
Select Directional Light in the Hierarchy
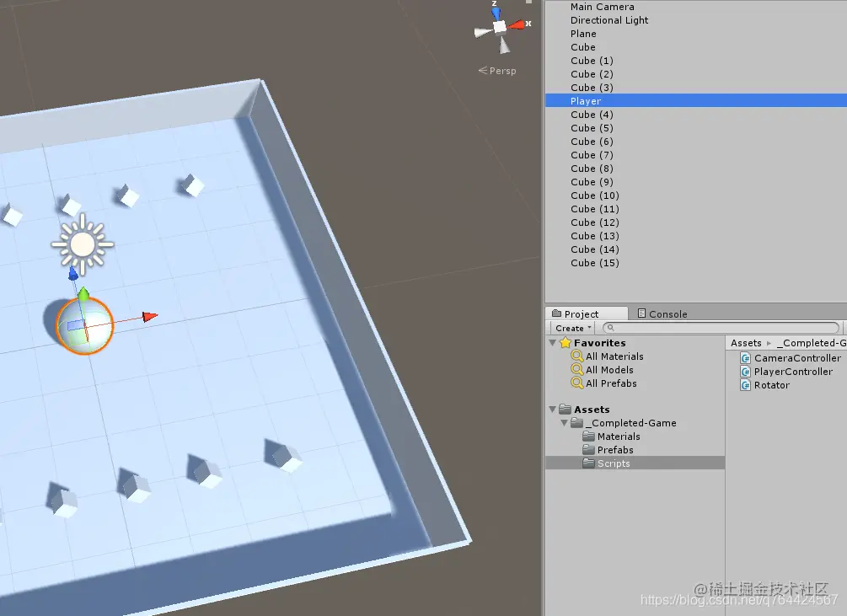pyautogui.click(x=696, y=20)
